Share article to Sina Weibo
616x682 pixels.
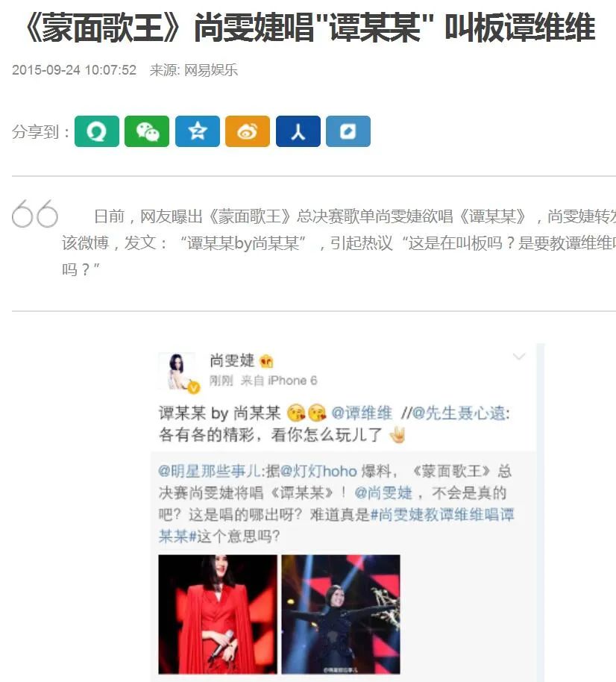248,131
